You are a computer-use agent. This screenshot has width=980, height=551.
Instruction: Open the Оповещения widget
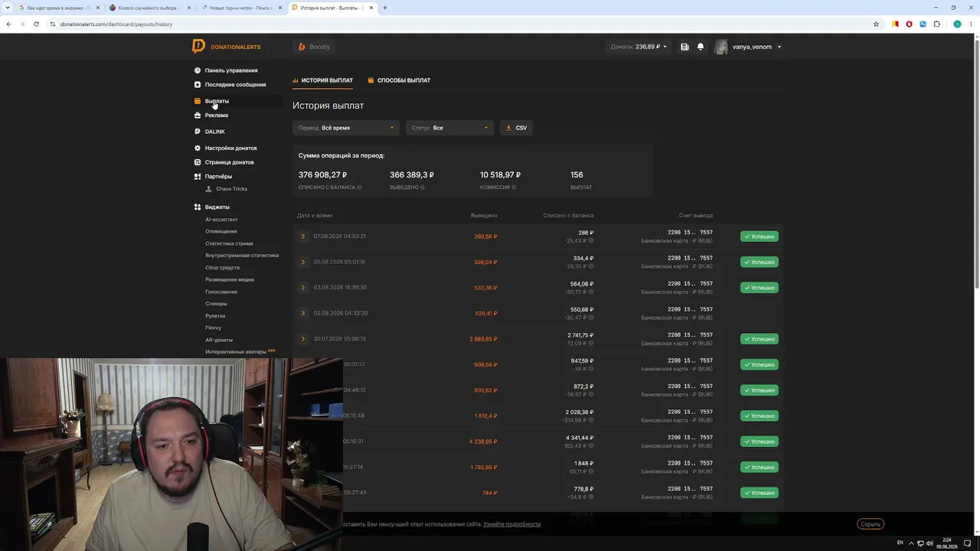click(221, 231)
